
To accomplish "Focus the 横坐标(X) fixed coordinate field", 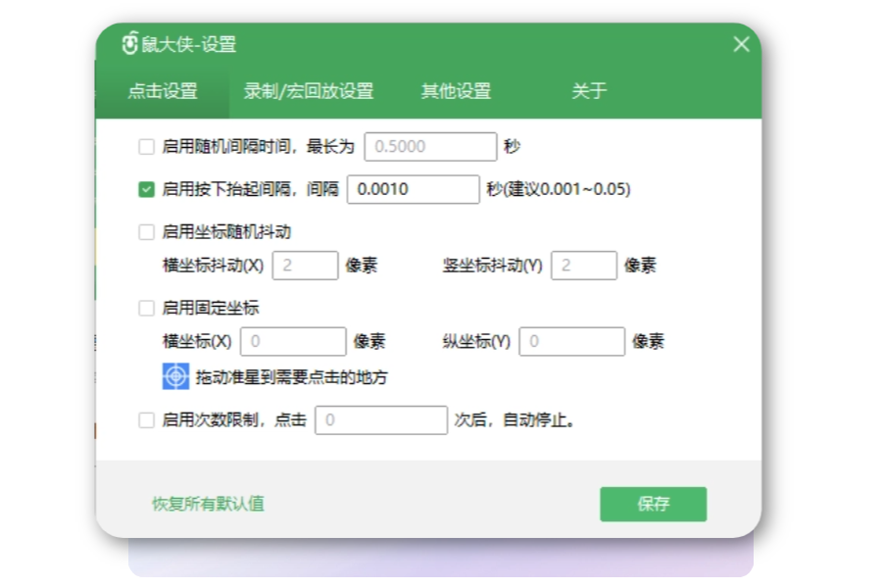I will (x=293, y=342).
